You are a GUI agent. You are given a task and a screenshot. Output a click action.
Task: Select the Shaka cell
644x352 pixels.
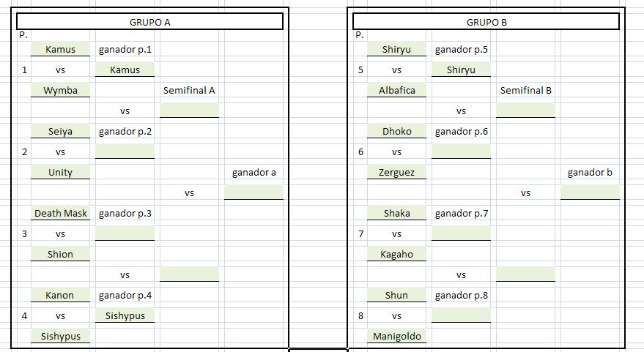tap(397, 214)
